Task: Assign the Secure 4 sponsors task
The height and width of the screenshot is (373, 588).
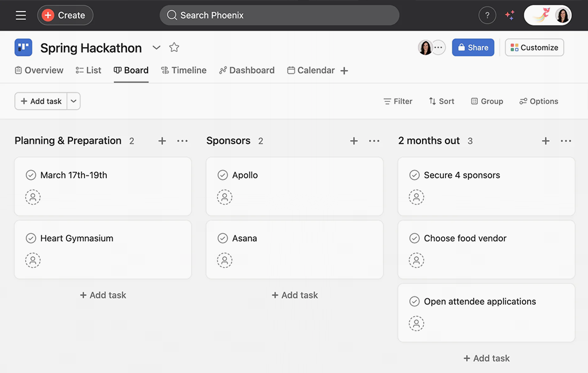Action: (416, 197)
